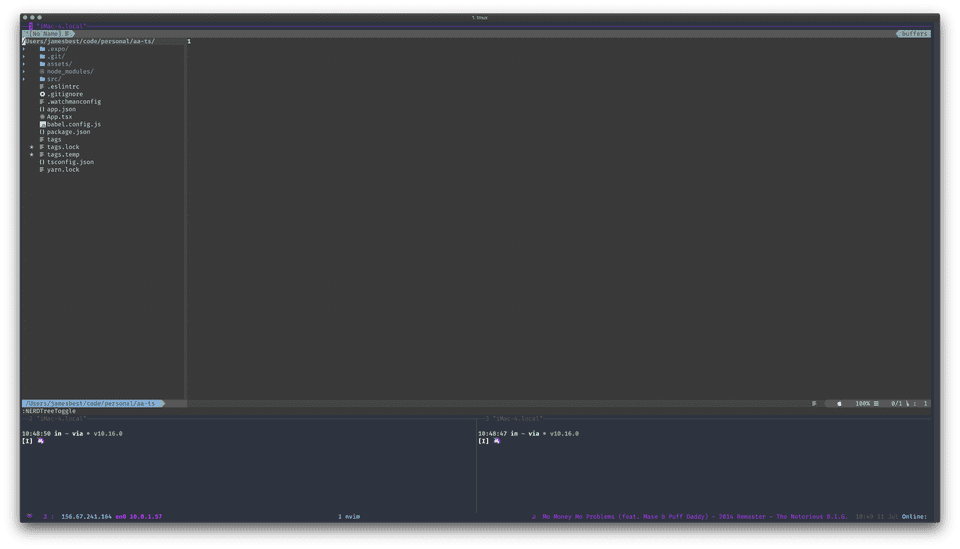Select tmux pane titled 2 "iMac-4.local"
Viewport: 960px width, 549px height.
pyautogui.click(x=57, y=419)
